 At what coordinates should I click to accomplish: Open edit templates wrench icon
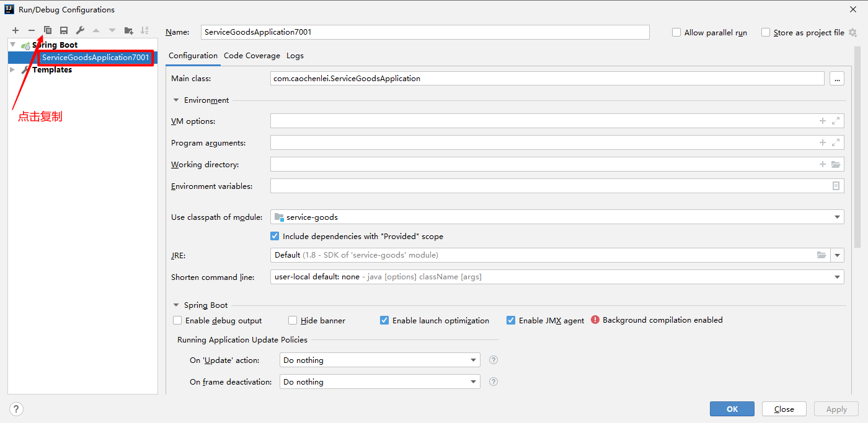coord(80,30)
